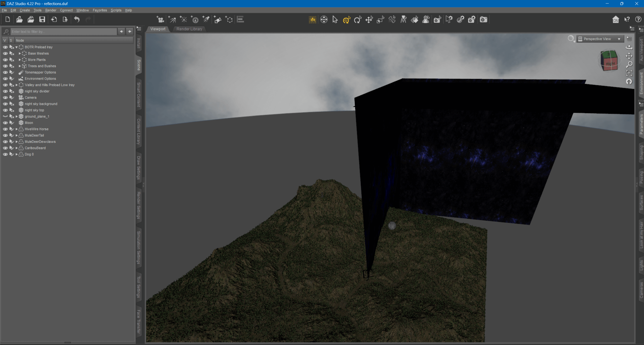Select the Universal tool in the toolbar
Viewport: 644px width, 345px height.
click(x=347, y=20)
